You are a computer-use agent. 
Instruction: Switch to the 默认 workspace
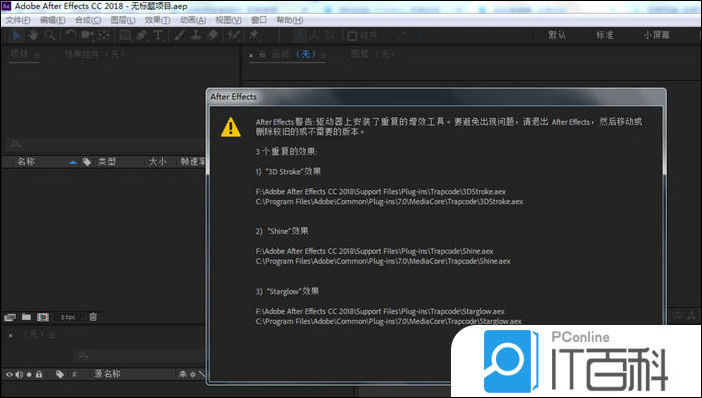coord(557,35)
